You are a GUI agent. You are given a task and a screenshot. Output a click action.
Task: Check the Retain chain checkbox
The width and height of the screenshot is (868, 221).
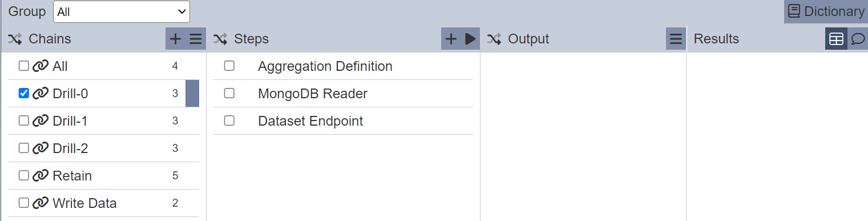24,175
